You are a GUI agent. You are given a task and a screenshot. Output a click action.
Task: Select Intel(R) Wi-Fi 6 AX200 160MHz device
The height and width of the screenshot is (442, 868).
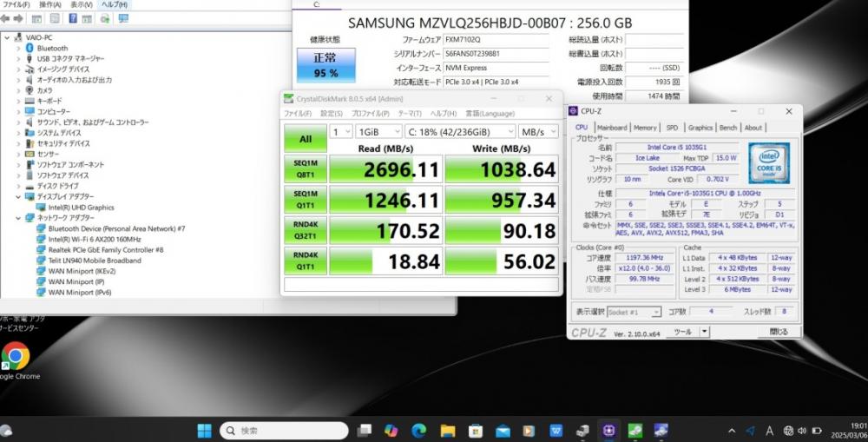click(94, 240)
